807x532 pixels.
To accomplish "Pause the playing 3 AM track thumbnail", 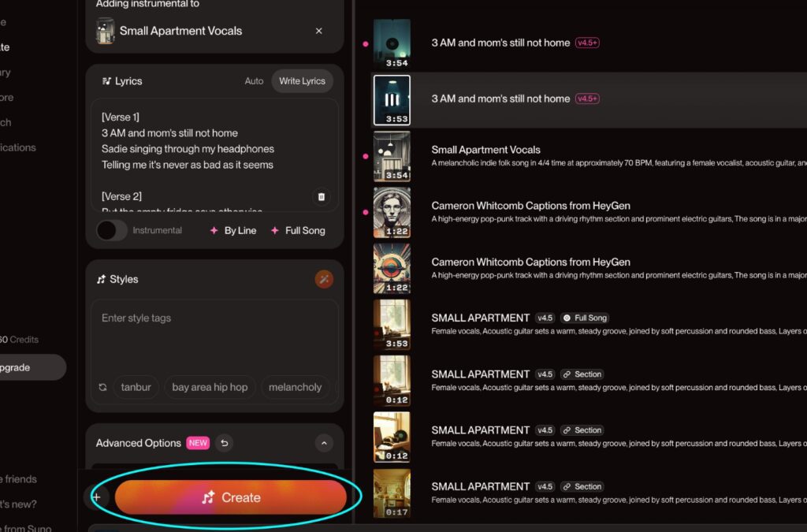I will (392, 100).
